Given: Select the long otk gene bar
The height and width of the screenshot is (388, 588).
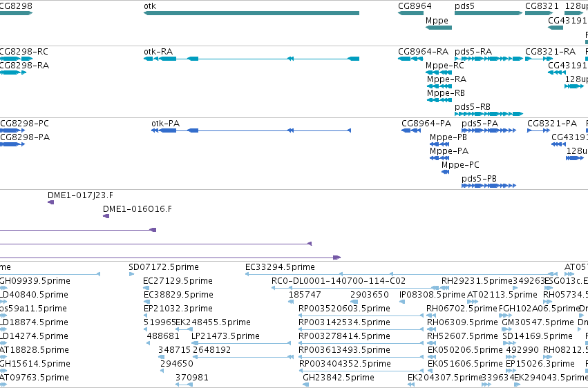Looking at the screenshot, I should 252,13.
